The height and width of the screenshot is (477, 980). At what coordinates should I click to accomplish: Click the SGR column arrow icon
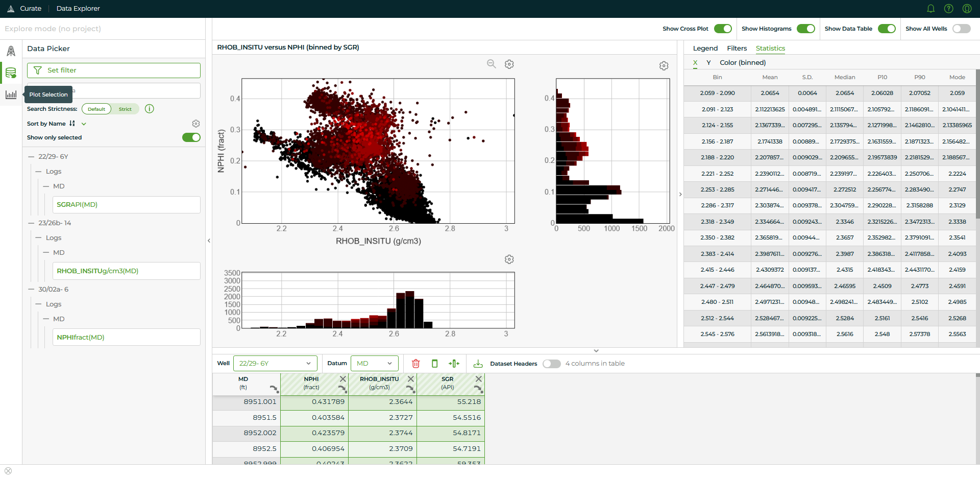coord(478,389)
